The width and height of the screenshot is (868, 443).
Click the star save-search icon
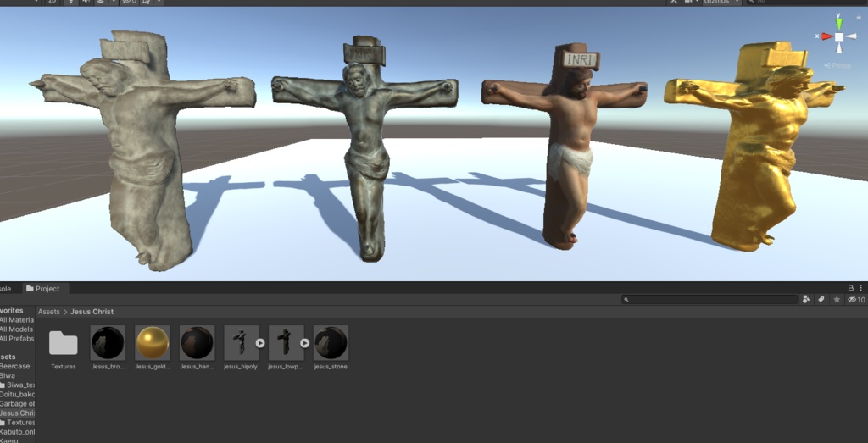[x=837, y=299]
